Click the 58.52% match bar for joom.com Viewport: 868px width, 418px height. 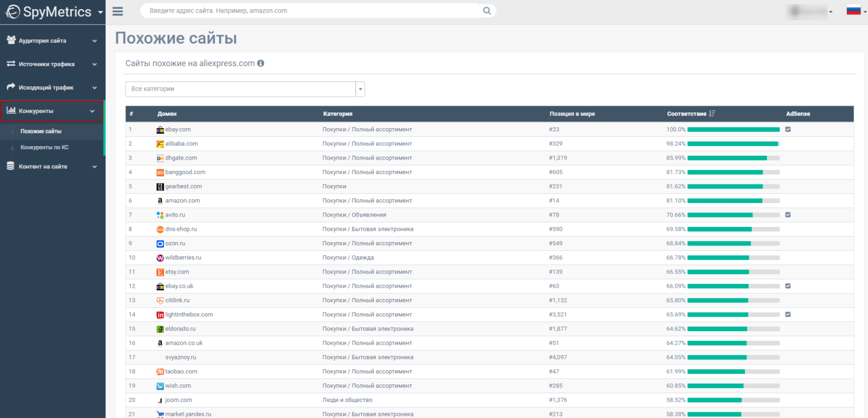click(733, 400)
